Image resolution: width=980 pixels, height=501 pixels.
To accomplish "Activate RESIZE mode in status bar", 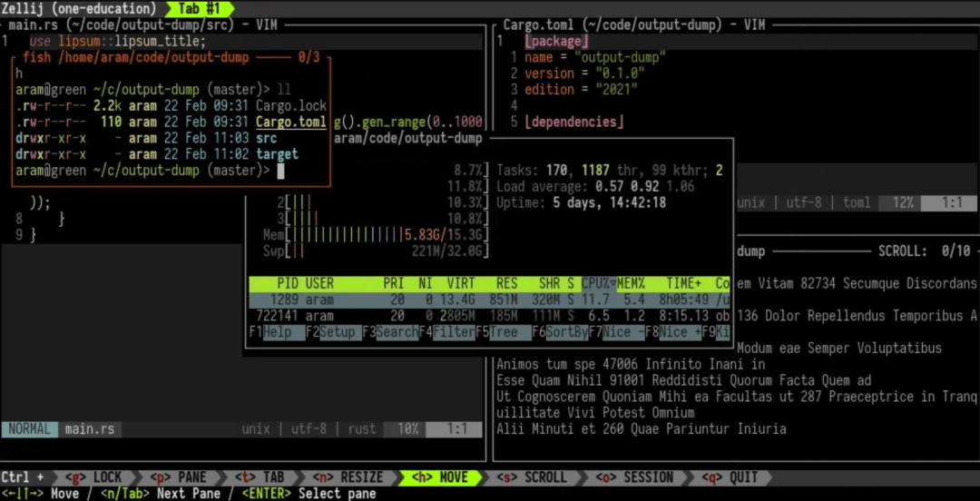I will pos(348,478).
